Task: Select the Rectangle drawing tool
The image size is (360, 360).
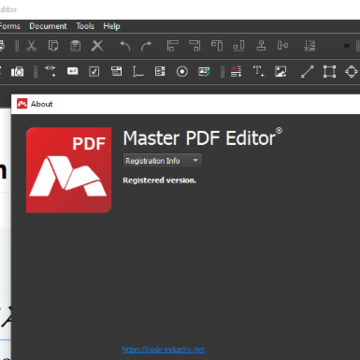Action: [329, 71]
